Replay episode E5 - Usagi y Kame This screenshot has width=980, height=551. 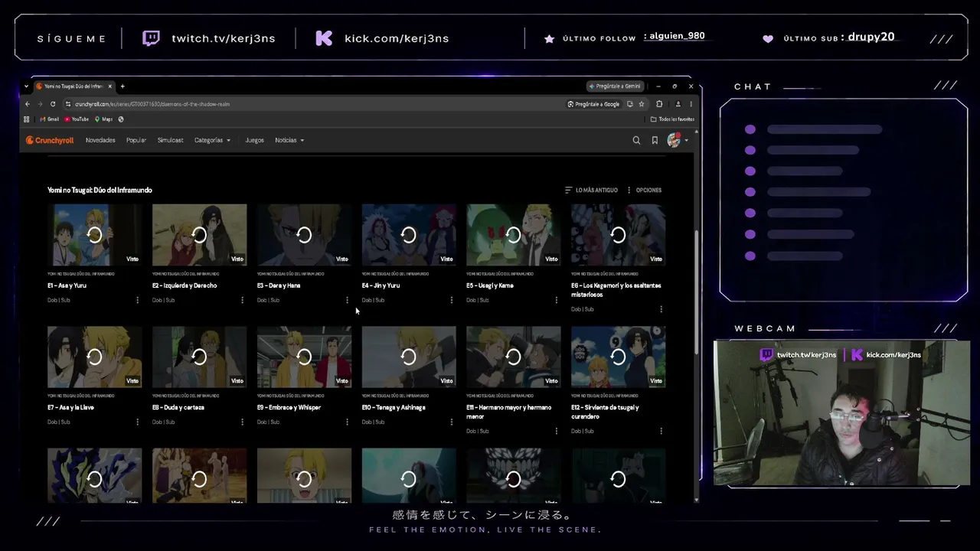pyautogui.click(x=514, y=235)
